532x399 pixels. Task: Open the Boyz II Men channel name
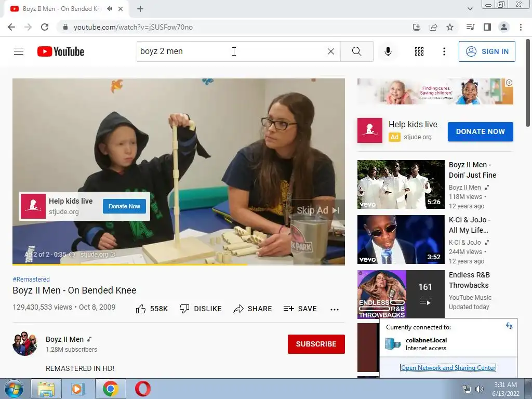[64, 339]
